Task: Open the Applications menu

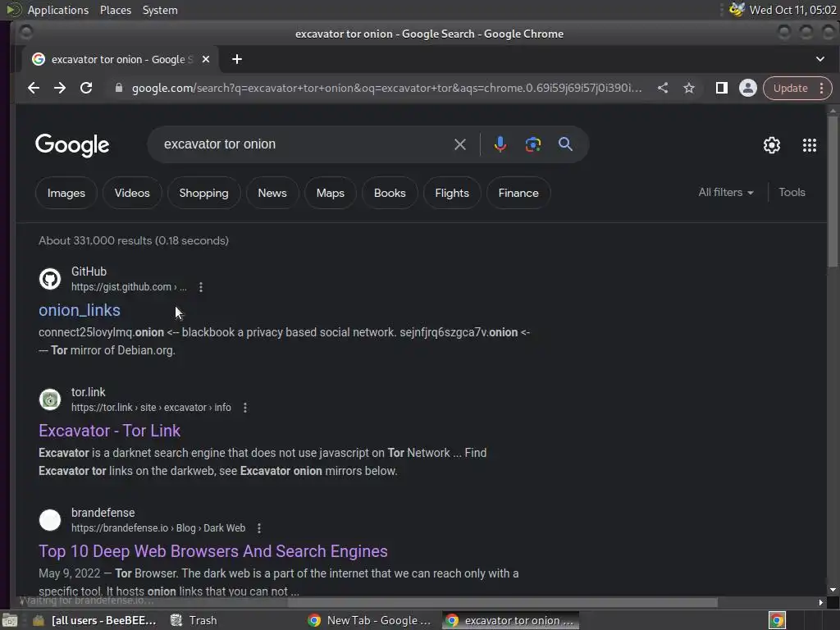Action: [x=58, y=10]
